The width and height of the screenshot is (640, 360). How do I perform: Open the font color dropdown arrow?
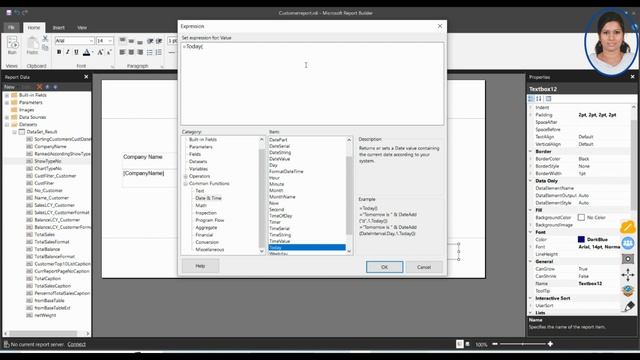click(x=92, y=52)
